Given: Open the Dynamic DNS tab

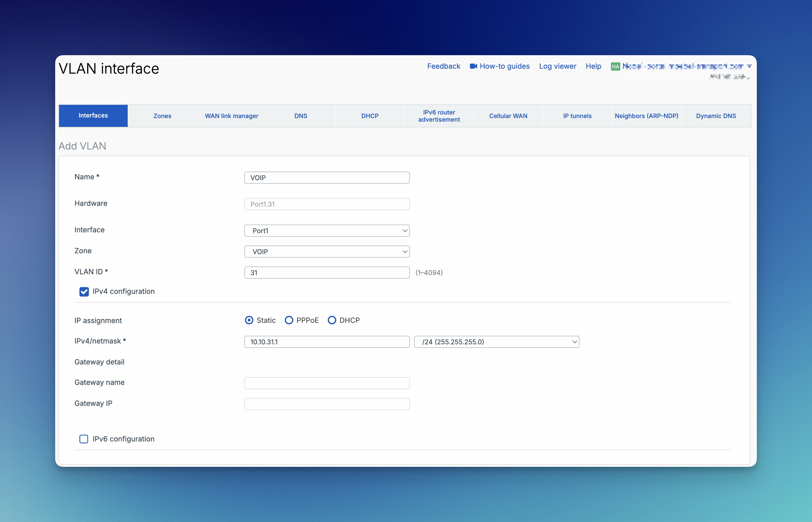Looking at the screenshot, I should pyautogui.click(x=716, y=116).
